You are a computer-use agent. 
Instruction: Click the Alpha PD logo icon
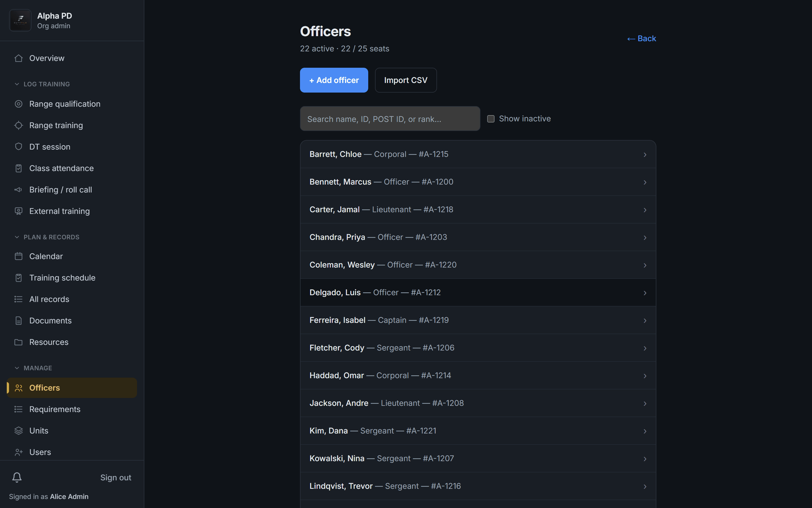(x=20, y=21)
